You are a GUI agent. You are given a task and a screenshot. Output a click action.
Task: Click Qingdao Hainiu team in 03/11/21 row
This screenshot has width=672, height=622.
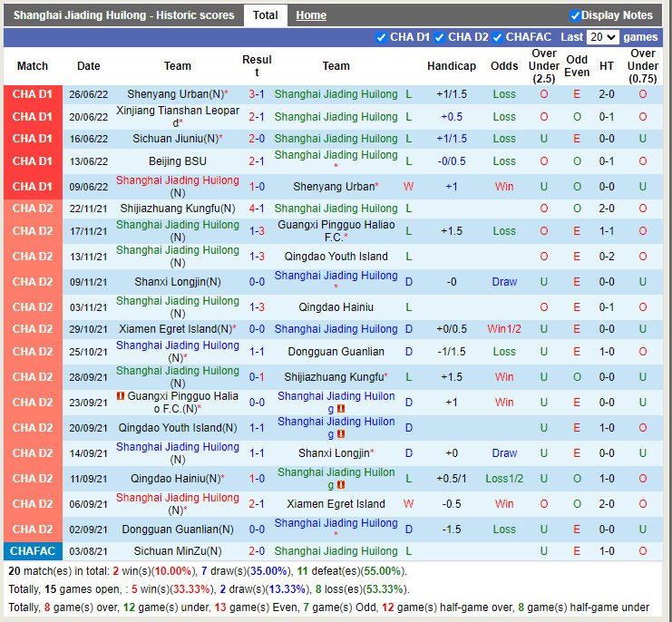(336, 307)
